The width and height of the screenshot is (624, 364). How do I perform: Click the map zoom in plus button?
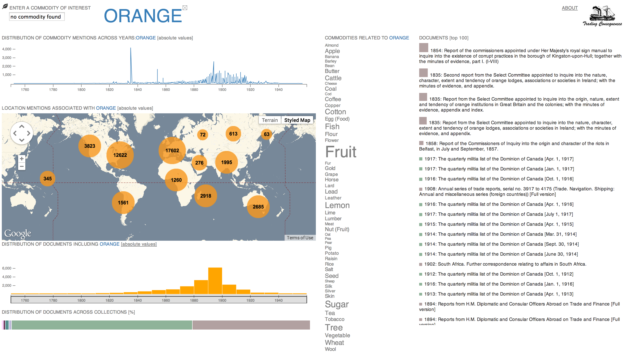tap(22, 158)
